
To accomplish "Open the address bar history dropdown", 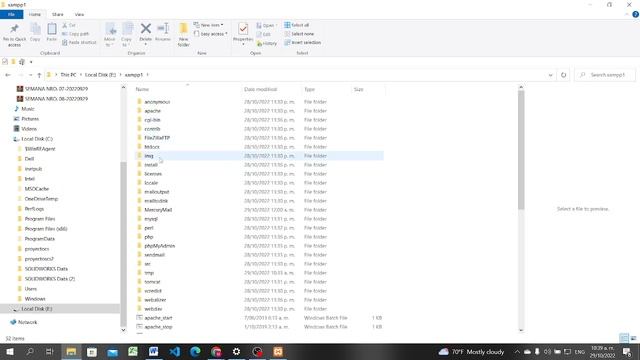I will tap(550, 75).
